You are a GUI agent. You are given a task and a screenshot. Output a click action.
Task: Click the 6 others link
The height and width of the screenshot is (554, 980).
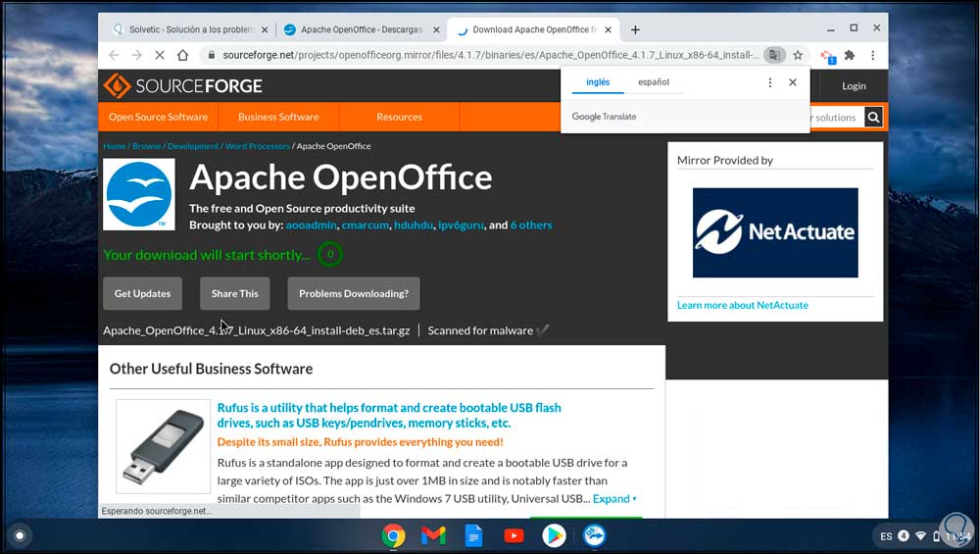click(530, 226)
